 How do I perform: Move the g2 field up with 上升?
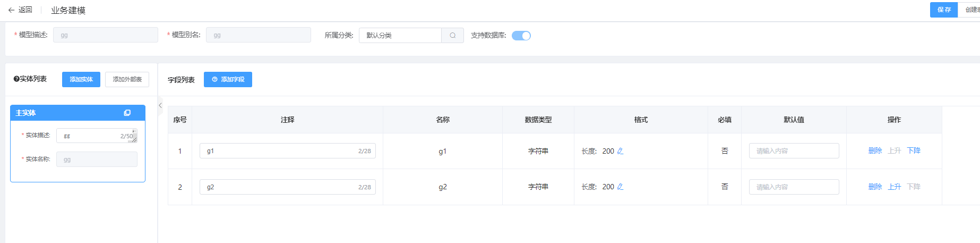[895, 187]
